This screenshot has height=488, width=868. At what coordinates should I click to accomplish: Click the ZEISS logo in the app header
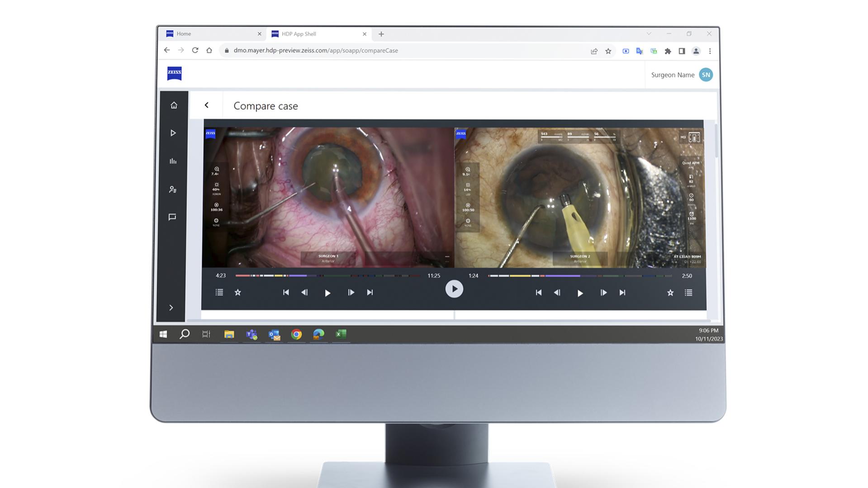tap(174, 73)
